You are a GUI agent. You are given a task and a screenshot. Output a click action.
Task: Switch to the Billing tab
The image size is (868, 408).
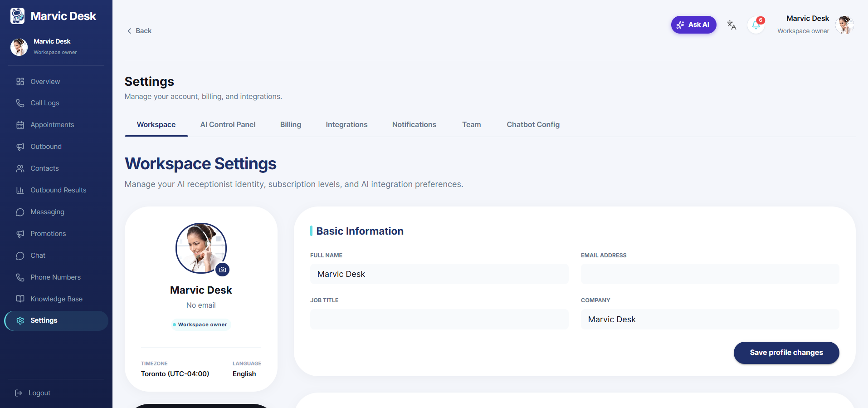click(x=291, y=124)
